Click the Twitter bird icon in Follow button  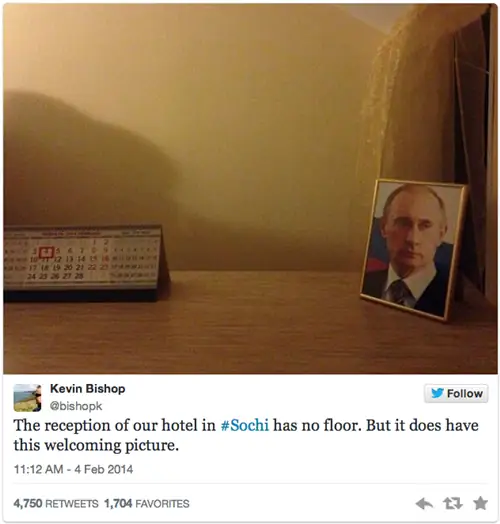click(x=437, y=393)
